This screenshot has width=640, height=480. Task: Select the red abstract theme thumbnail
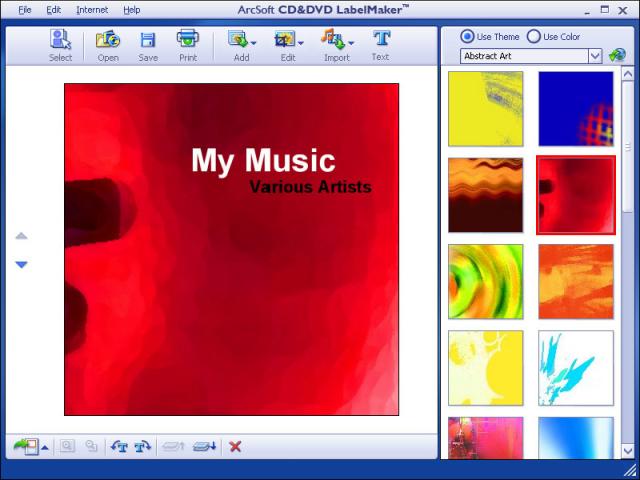click(576, 195)
